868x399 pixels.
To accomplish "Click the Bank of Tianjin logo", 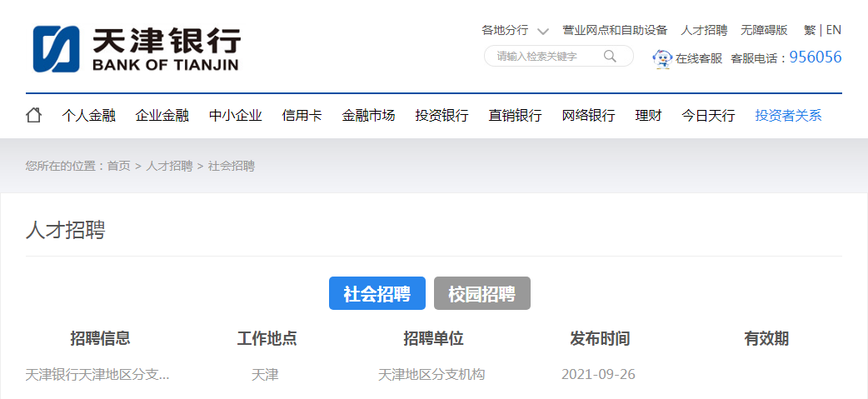I will tap(137, 48).
